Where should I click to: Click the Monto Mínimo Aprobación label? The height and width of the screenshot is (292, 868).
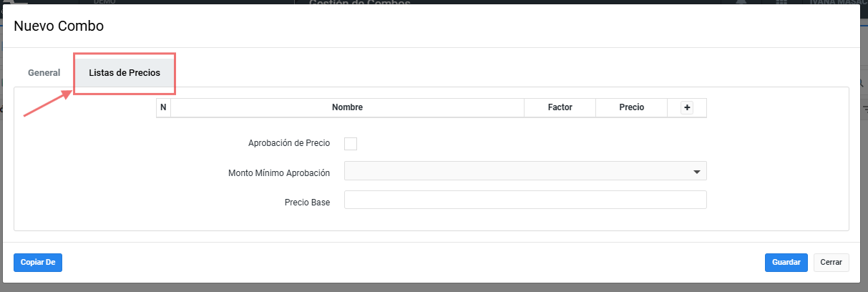click(279, 173)
